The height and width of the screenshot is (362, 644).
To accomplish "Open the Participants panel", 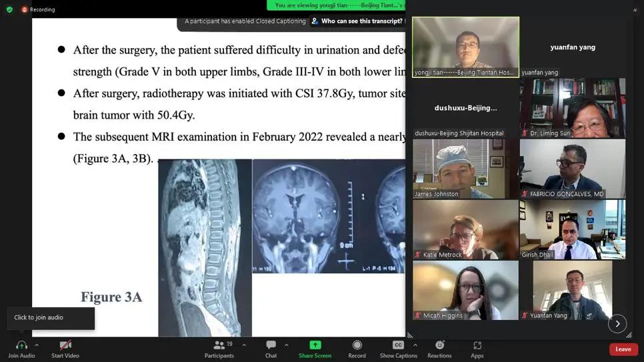I will [x=219, y=345].
